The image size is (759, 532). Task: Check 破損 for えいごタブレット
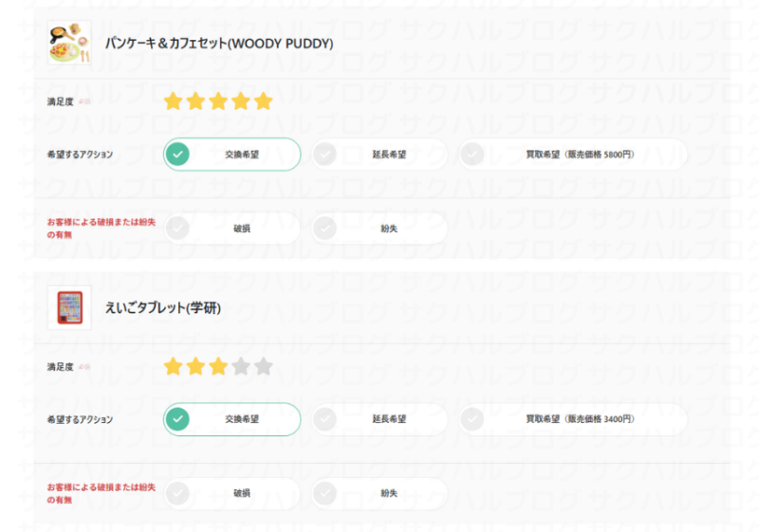pos(231,493)
